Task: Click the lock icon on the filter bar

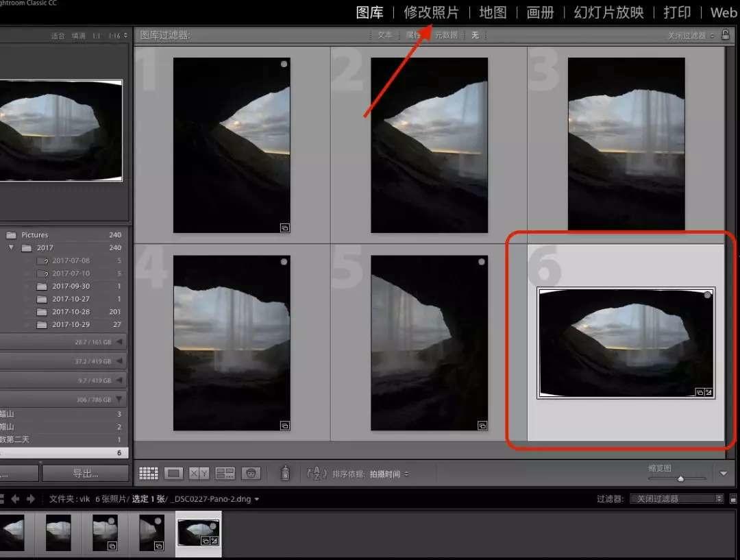Action: tap(726, 34)
